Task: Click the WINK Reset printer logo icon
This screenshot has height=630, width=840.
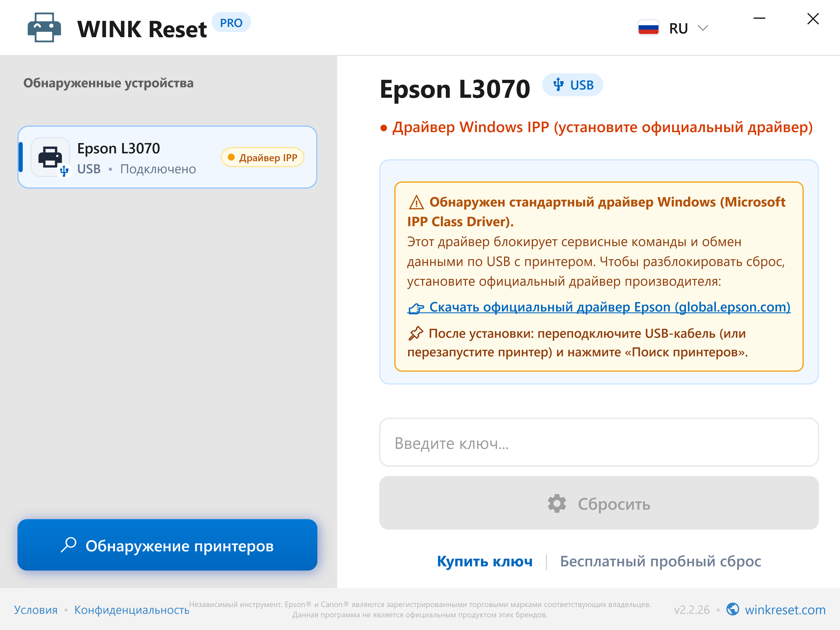Action: (44, 27)
